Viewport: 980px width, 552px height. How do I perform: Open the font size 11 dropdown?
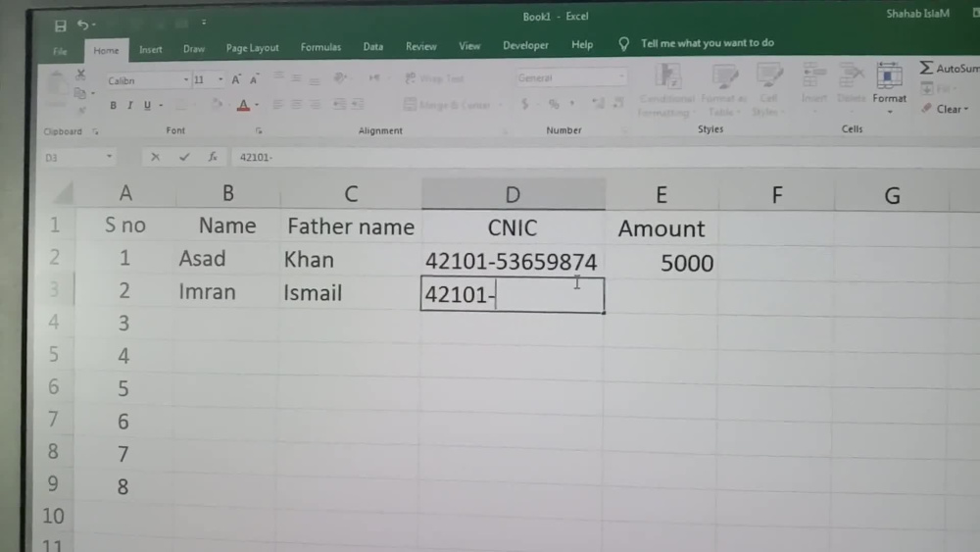[x=220, y=80]
